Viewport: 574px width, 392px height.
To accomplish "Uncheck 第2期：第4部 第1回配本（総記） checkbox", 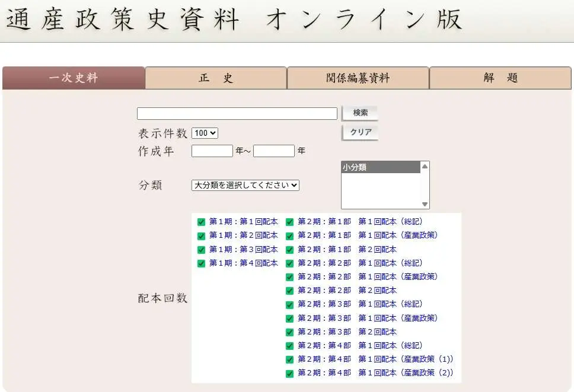I will [289, 346].
